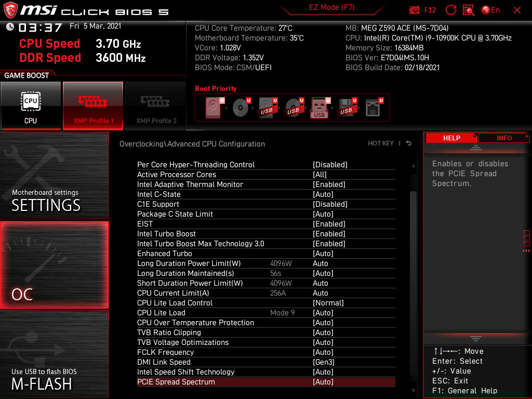Switch to EZ Mode (F7)
Screen dimensions: 532x399
[x=331, y=8]
